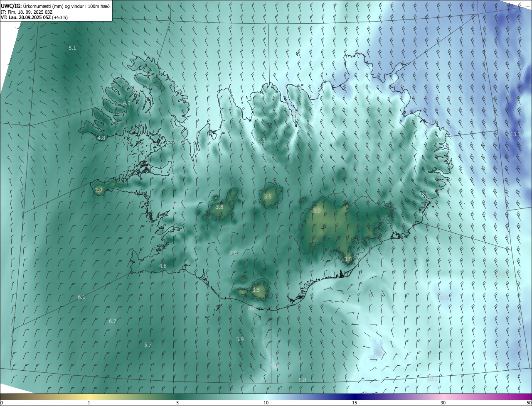
Task: Click the UWC/IG map title line
Action: point(55,6)
